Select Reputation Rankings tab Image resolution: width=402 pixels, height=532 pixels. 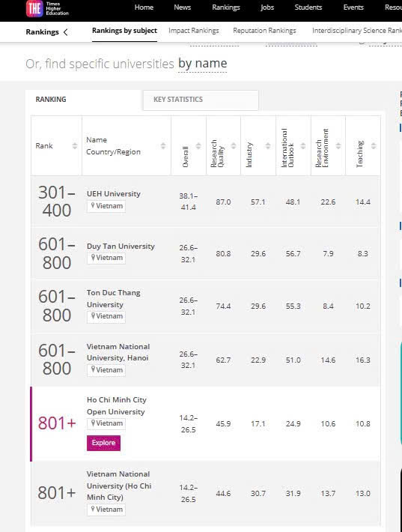pyautogui.click(x=264, y=31)
